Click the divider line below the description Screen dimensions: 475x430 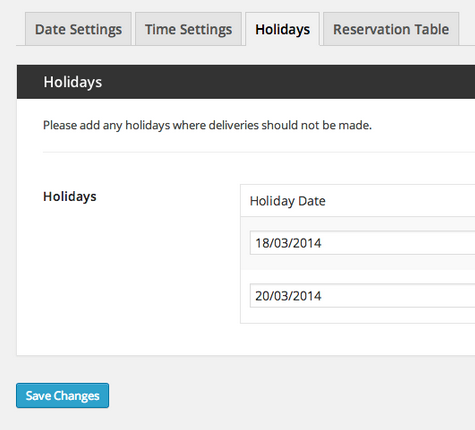259,152
